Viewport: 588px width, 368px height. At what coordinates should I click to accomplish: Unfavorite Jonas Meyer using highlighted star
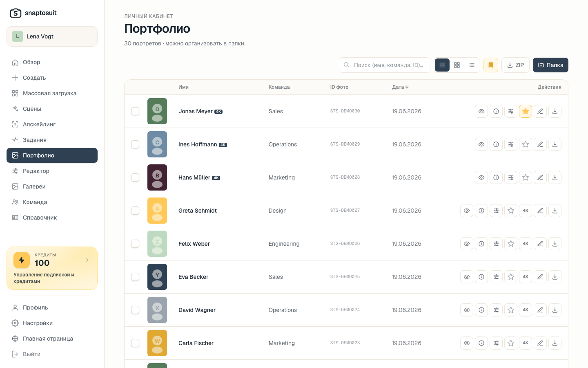tap(526, 111)
